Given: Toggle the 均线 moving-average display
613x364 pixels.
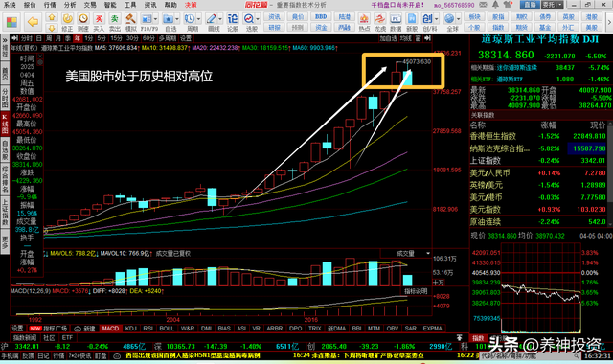Looking at the screenshot, I should point(406,38).
